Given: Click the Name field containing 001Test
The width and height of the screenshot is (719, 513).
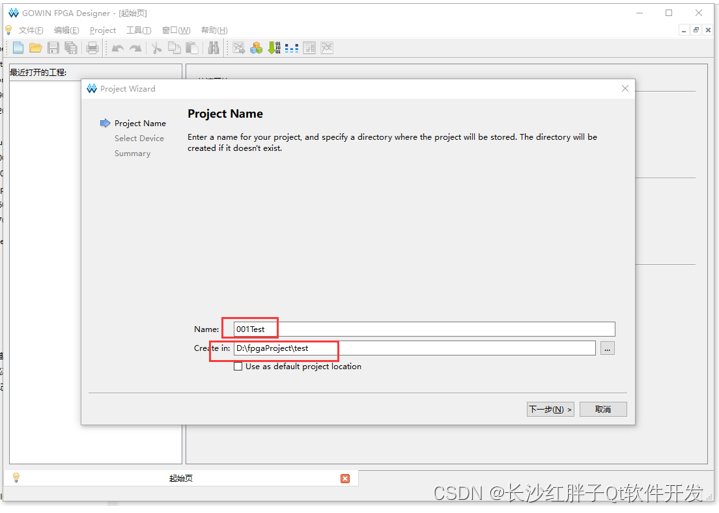Looking at the screenshot, I should pos(424,329).
